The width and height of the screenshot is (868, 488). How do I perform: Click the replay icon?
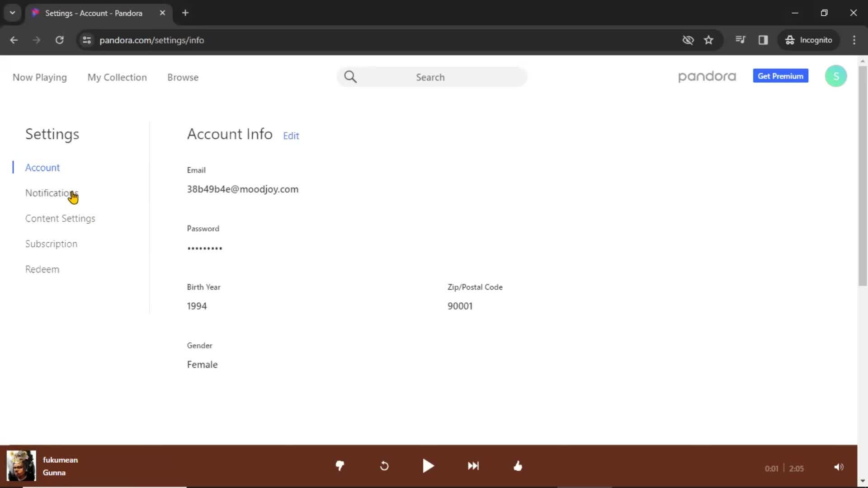click(384, 466)
